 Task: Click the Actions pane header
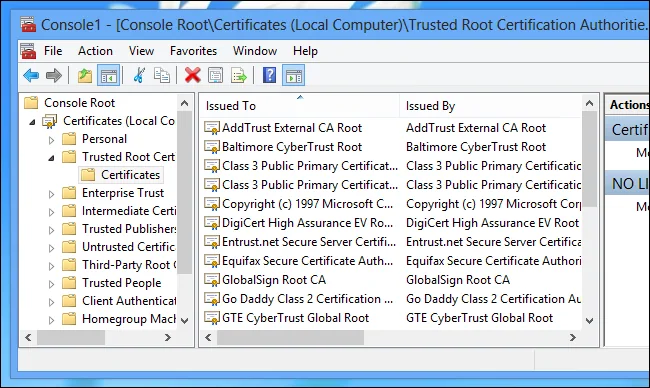tap(628, 105)
